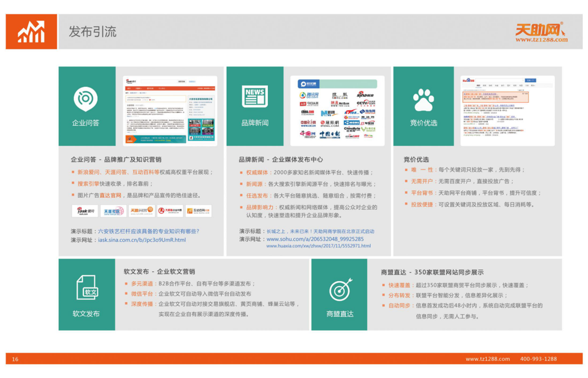The width and height of the screenshot is (588, 378).
Task: Open the www.sohu.com demo link
Action: pos(315,239)
